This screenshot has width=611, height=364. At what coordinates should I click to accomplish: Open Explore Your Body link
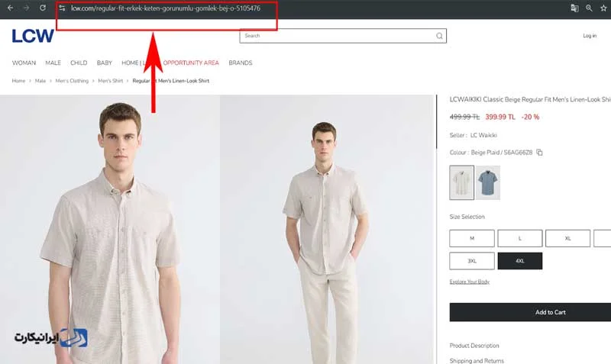pyautogui.click(x=470, y=282)
